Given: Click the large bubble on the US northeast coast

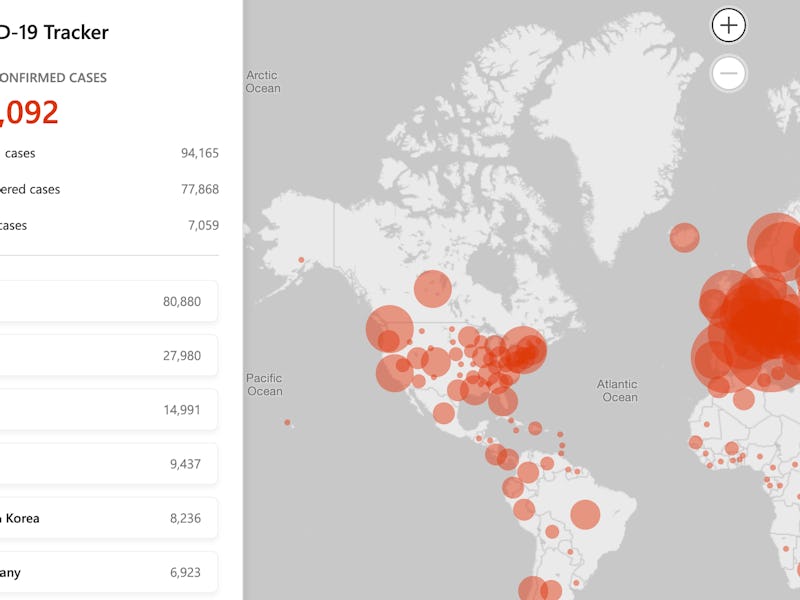Looking at the screenshot, I should pos(522,348).
